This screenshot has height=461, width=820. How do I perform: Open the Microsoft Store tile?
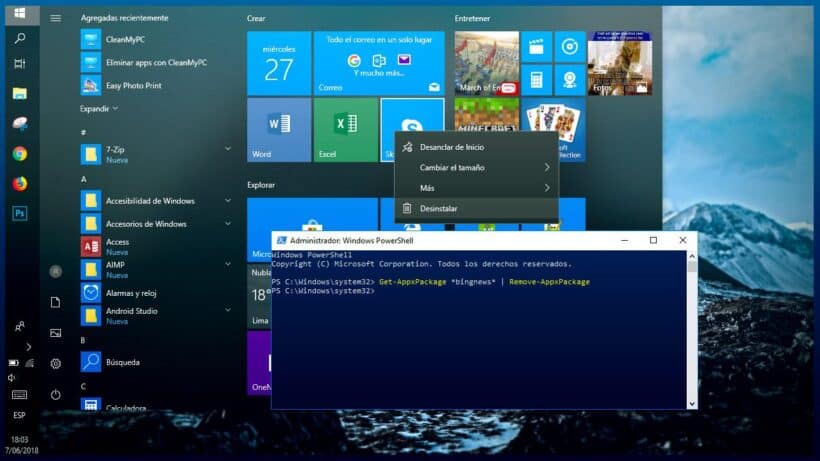pos(312,214)
